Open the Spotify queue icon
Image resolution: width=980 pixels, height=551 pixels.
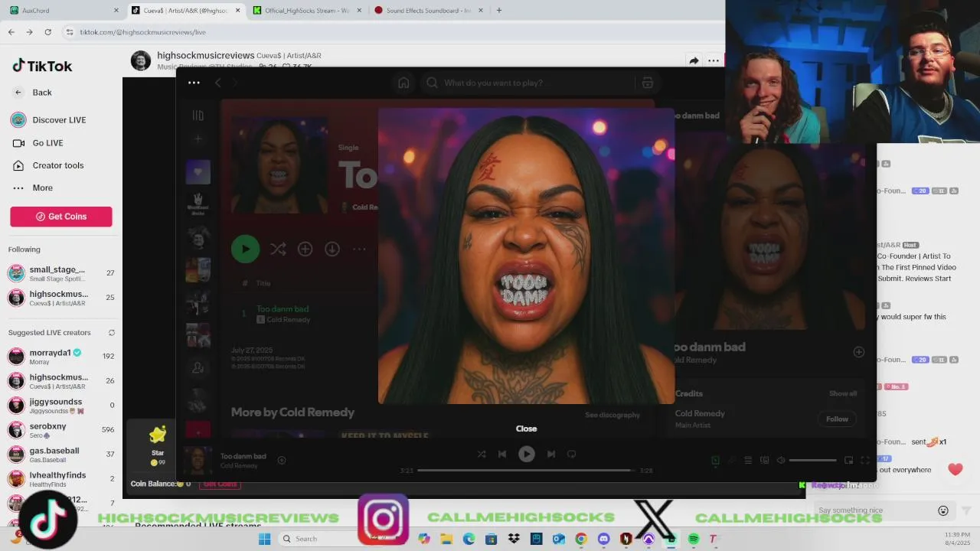click(x=748, y=460)
